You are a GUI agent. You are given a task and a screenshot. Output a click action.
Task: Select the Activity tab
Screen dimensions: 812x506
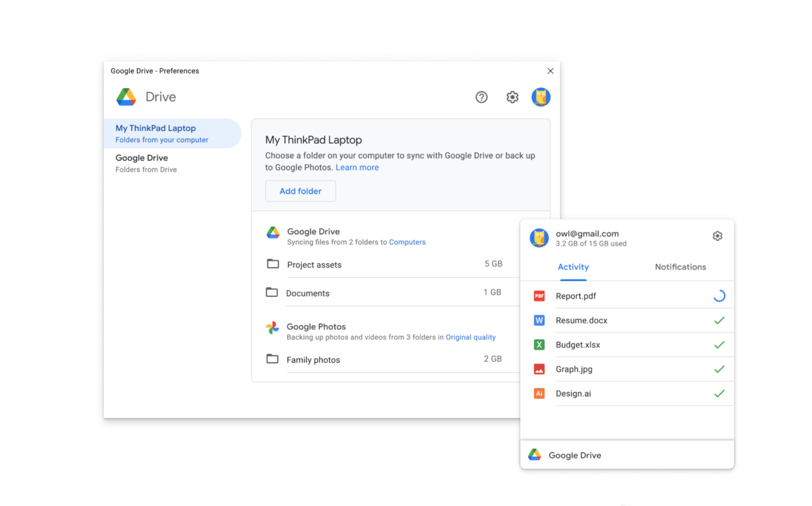(x=573, y=267)
